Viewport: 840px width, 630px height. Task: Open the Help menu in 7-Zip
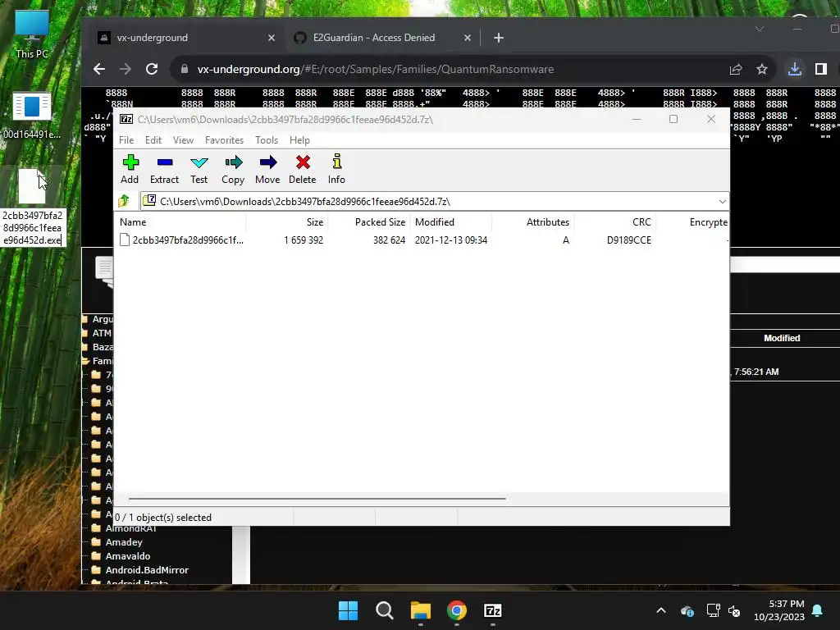pos(299,139)
